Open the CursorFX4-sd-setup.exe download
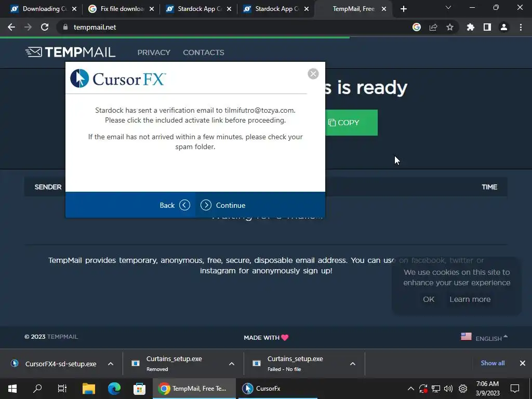532x399 pixels. [x=54, y=364]
